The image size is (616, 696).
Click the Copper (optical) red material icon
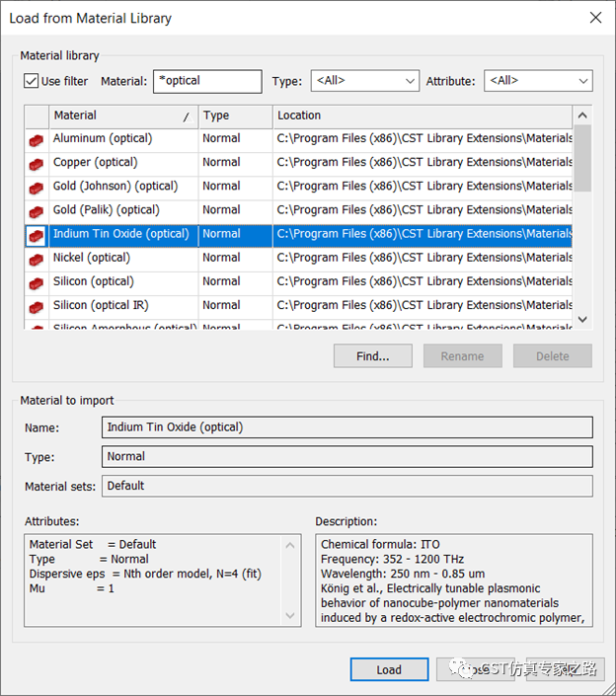tap(36, 164)
